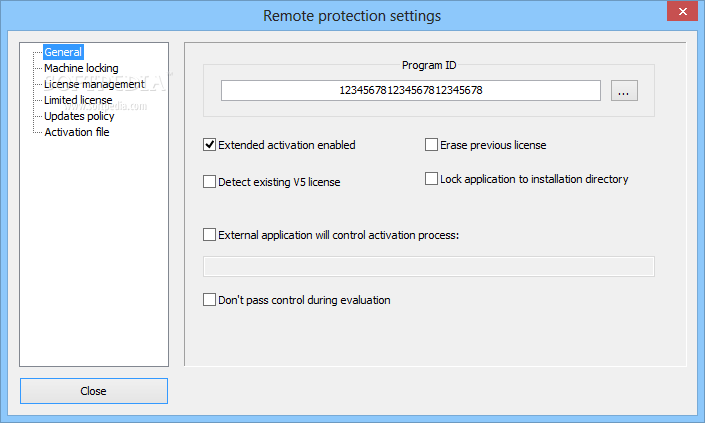Click the Erase previous license label
The image size is (705, 423).
493,145
